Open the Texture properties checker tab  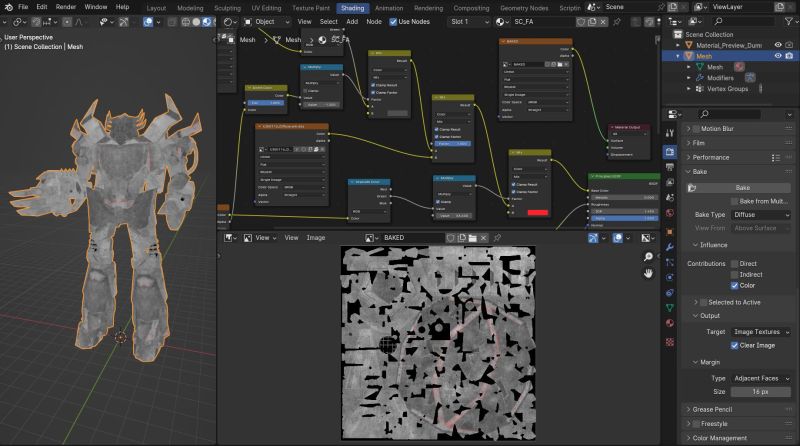tap(670, 342)
